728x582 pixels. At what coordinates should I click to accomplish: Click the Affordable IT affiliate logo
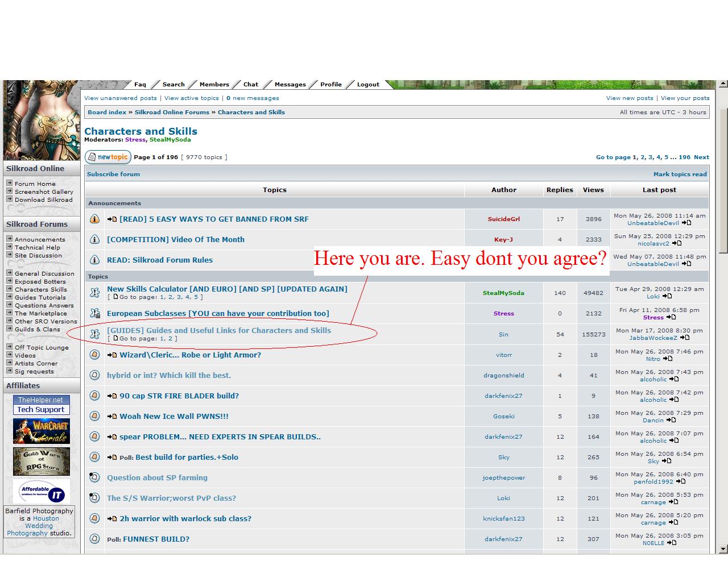point(41,492)
